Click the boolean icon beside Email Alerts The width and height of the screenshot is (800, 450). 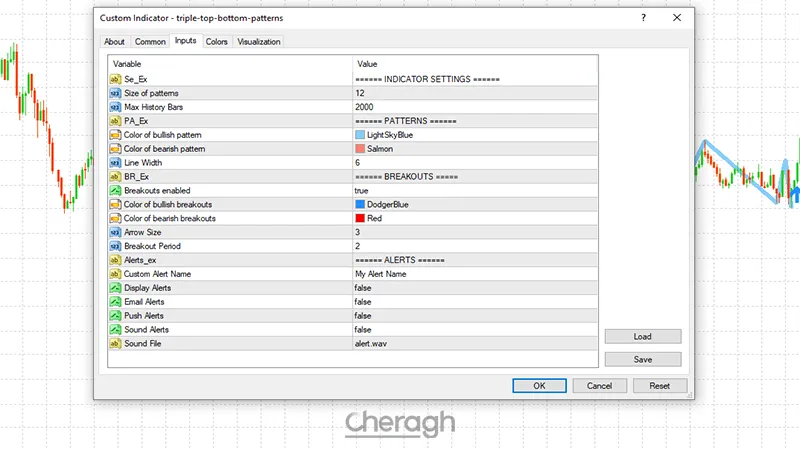(115, 301)
